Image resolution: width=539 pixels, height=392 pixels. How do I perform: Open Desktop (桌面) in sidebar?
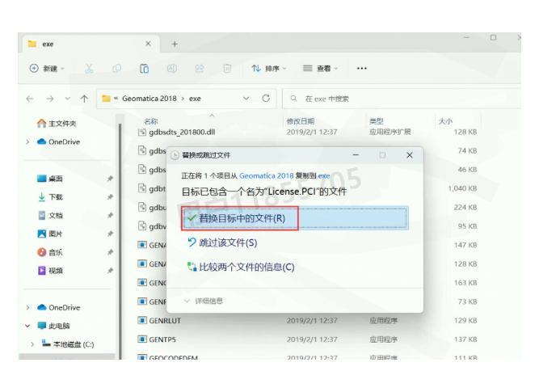(50, 179)
